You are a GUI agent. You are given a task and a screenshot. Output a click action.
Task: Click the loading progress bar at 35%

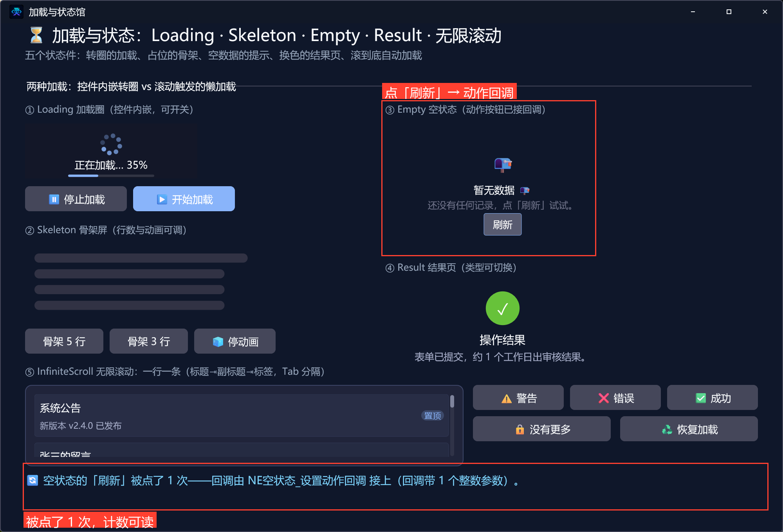111,176
